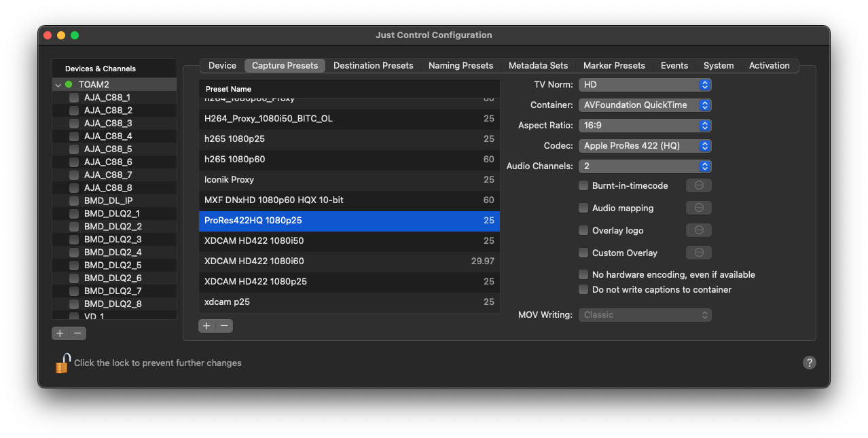
Task: Select preset ProRes422HQ 1080p25
Action: coord(349,221)
